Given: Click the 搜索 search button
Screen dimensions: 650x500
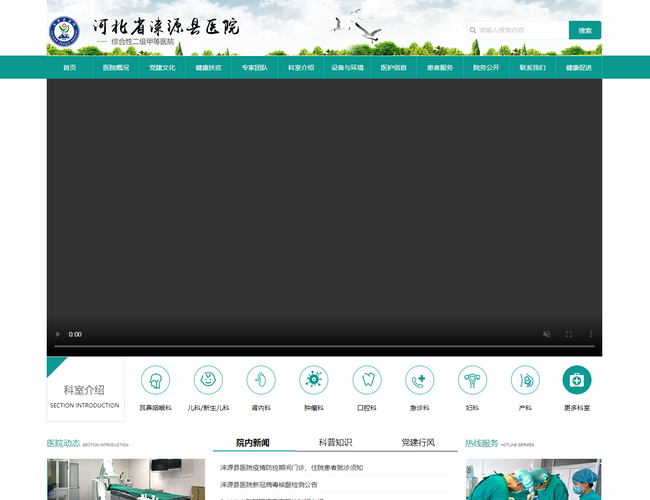Looking at the screenshot, I should coord(585,30).
